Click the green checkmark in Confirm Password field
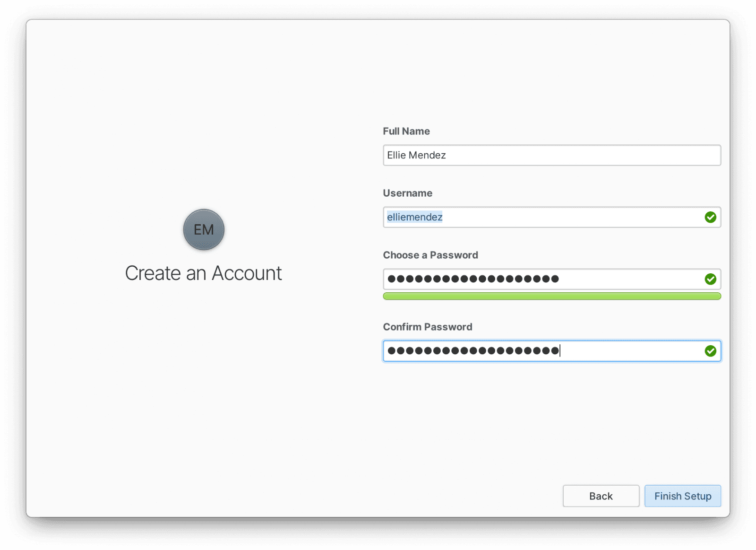The image size is (756, 550). 711,351
